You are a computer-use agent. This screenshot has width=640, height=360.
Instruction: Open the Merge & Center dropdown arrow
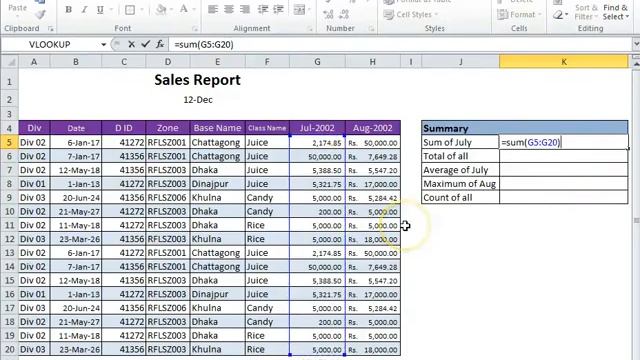(x=309, y=9)
